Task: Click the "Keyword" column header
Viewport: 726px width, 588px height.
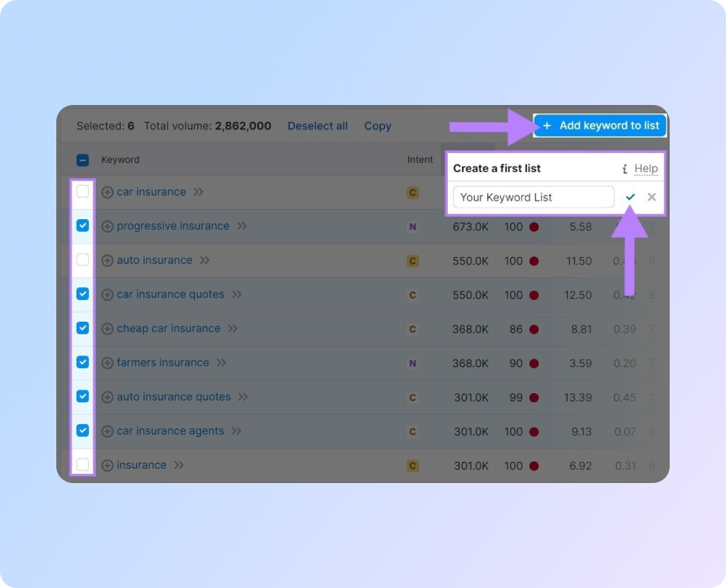Action: [x=120, y=160]
